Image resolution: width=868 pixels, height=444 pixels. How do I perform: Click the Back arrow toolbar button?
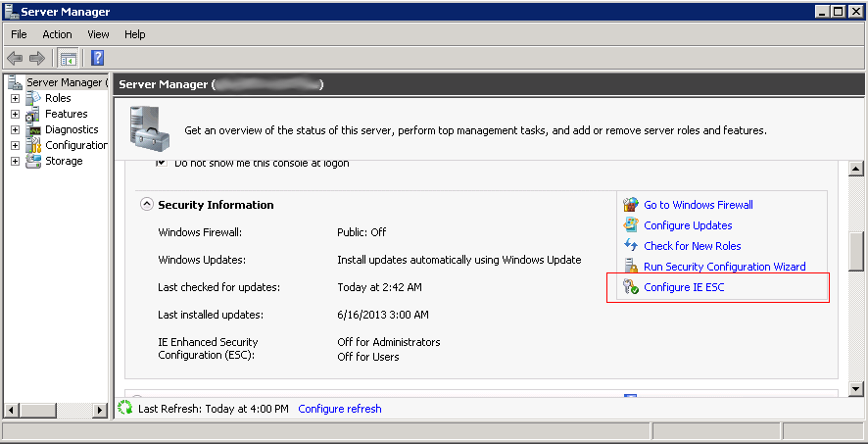pyautogui.click(x=15, y=58)
